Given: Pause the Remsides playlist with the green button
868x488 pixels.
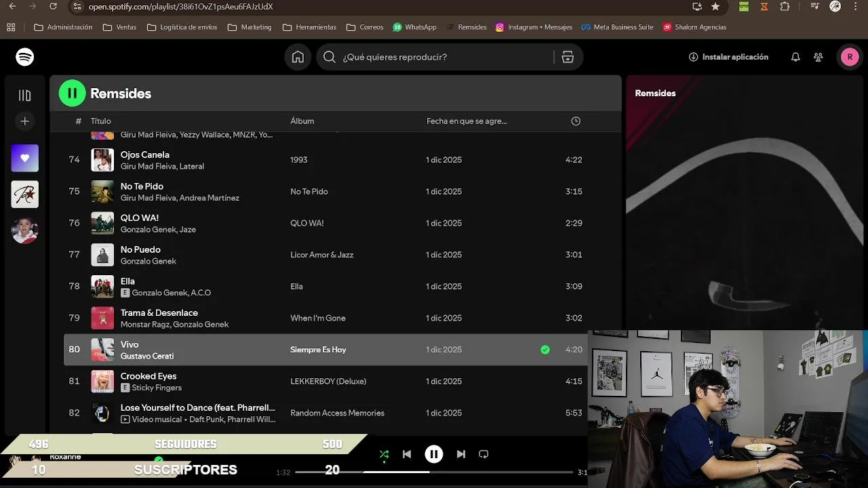Looking at the screenshot, I should pyautogui.click(x=73, y=94).
